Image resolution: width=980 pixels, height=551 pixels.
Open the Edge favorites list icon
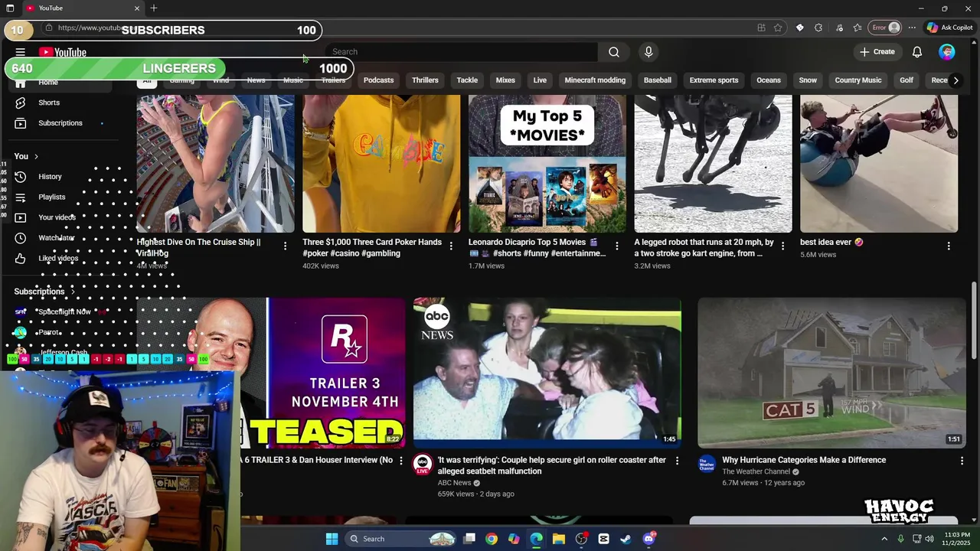(x=857, y=28)
